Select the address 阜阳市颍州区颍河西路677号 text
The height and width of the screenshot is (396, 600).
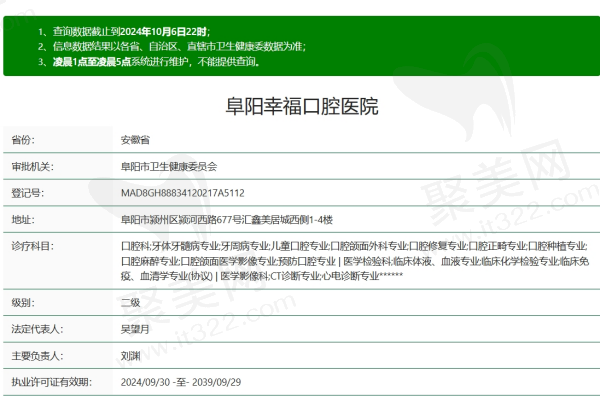pyautogui.click(x=181, y=220)
